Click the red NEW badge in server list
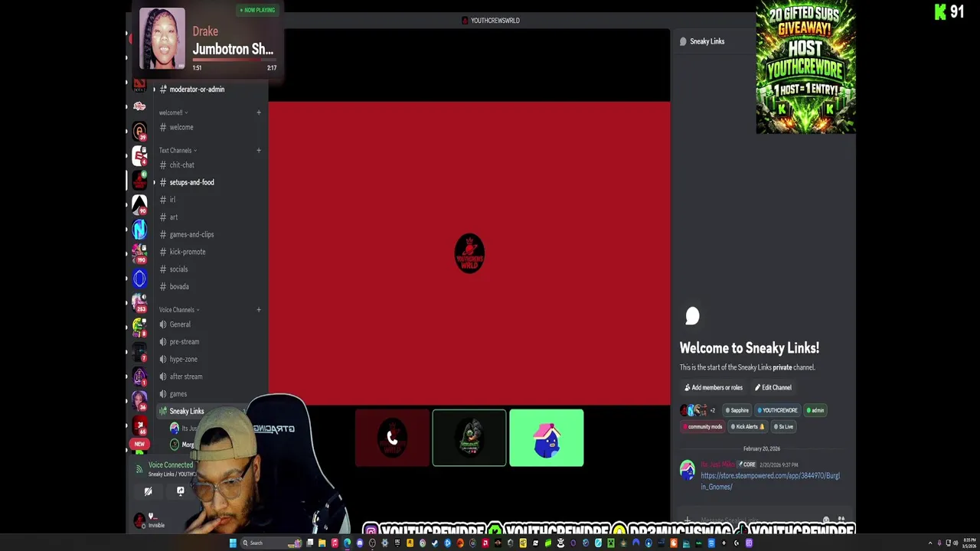Image resolution: width=980 pixels, height=551 pixels. 139,444
